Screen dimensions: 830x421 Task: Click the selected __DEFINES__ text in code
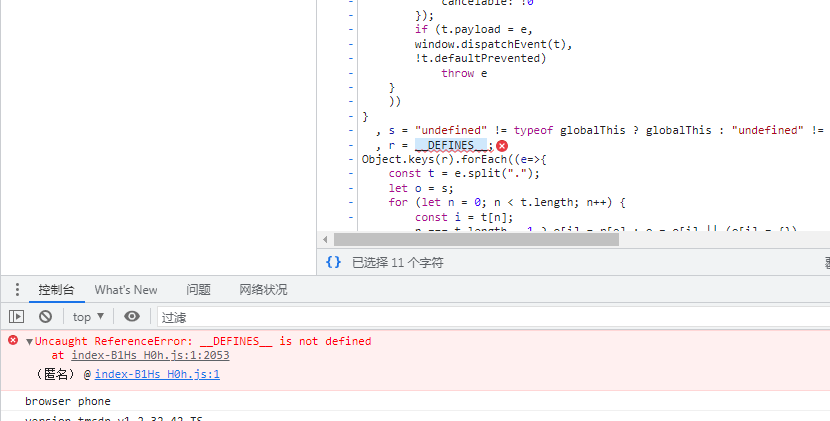(x=450, y=145)
